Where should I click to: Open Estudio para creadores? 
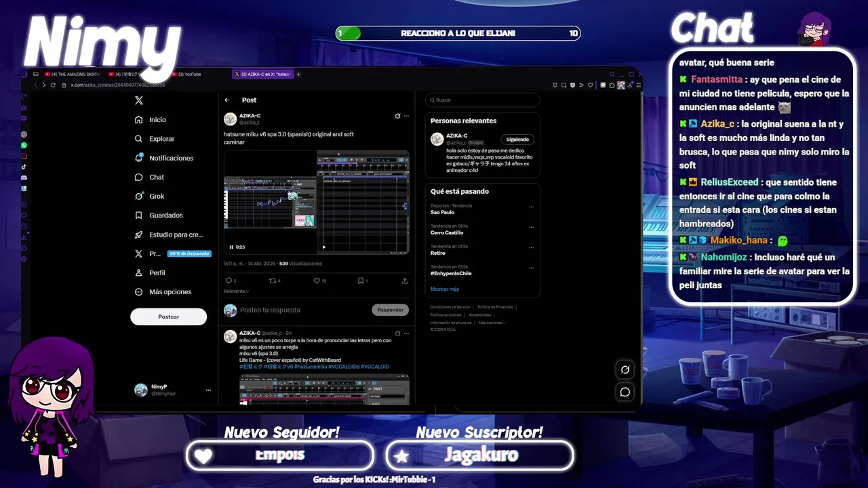point(169,235)
